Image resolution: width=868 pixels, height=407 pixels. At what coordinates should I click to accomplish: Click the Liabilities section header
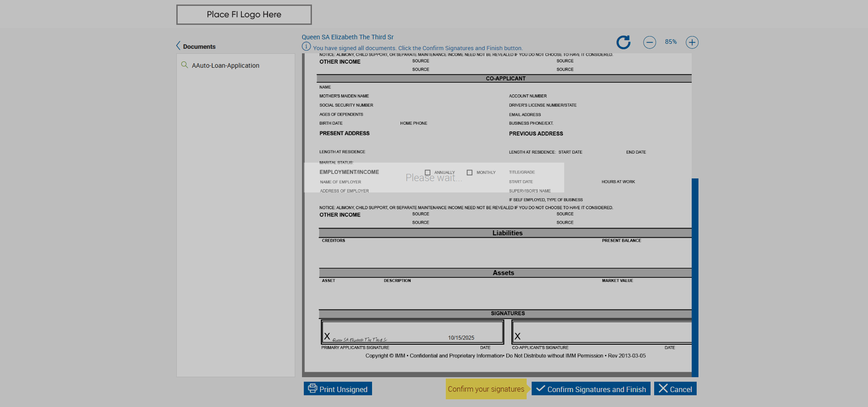point(505,233)
